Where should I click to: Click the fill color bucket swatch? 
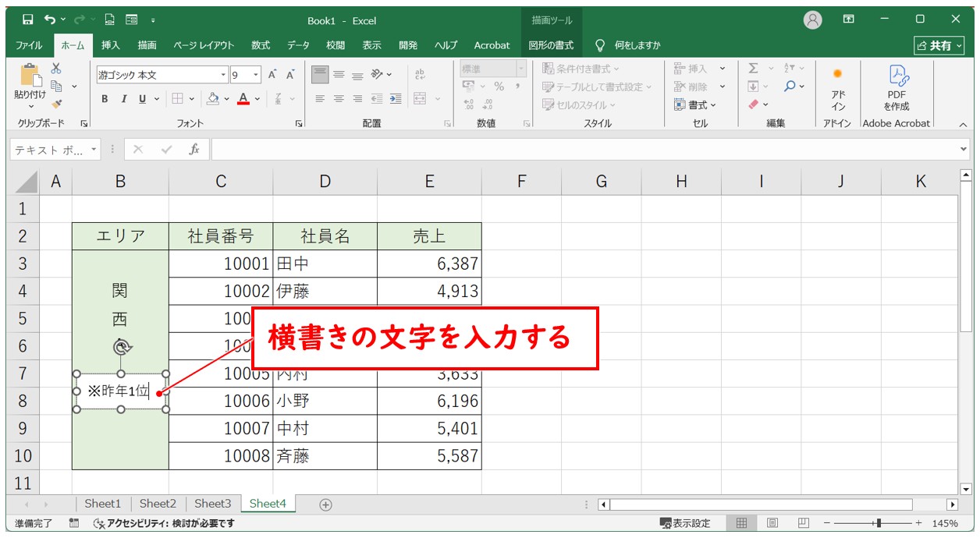tap(213, 99)
